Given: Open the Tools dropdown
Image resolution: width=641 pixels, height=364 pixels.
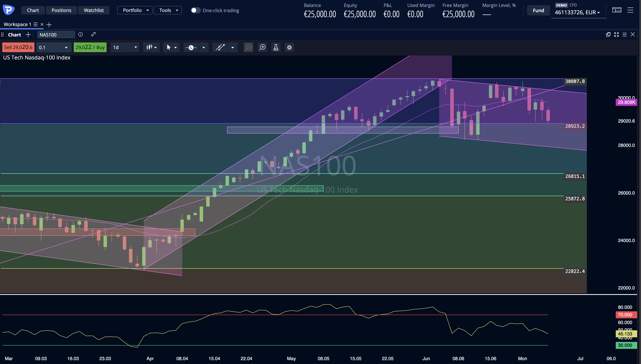Looking at the screenshot, I should click(168, 10).
